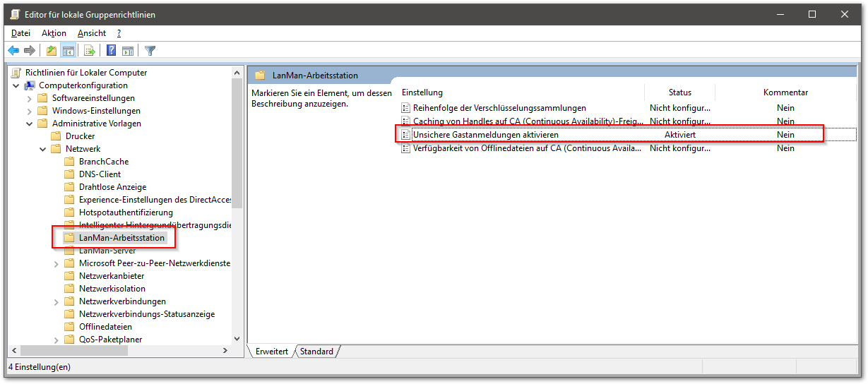Toggle the action pane toolbar icon

click(x=128, y=51)
